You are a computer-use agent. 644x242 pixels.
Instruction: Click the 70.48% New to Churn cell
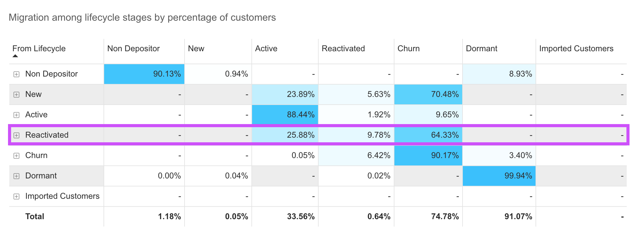pos(428,94)
